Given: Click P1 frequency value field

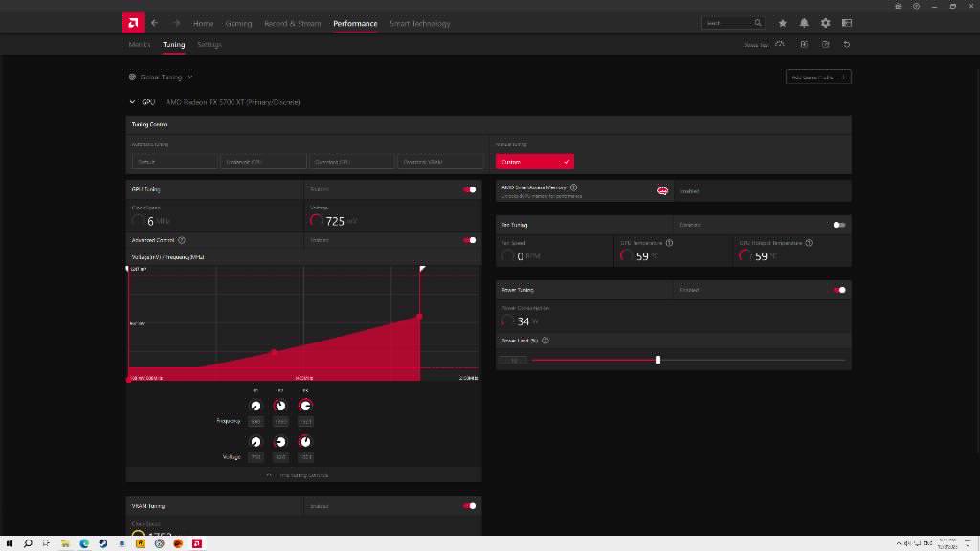Looking at the screenshot, I should click(x=256, y=422).
